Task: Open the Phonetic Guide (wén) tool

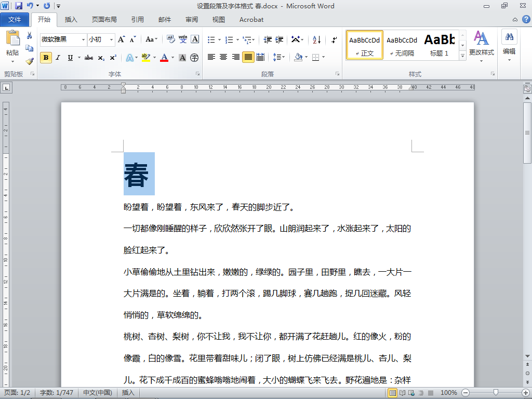Action: click(x=183, y=39)
